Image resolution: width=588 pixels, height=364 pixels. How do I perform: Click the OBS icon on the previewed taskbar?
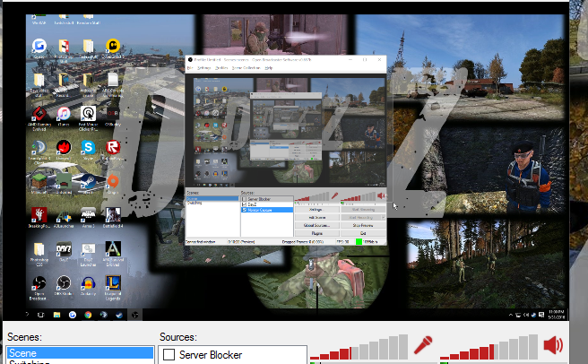coord(135,315)
